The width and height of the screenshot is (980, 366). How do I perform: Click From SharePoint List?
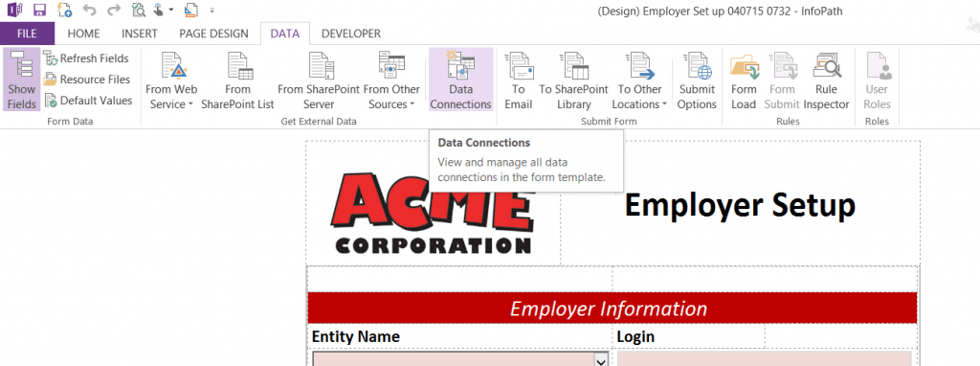[237, 80]
